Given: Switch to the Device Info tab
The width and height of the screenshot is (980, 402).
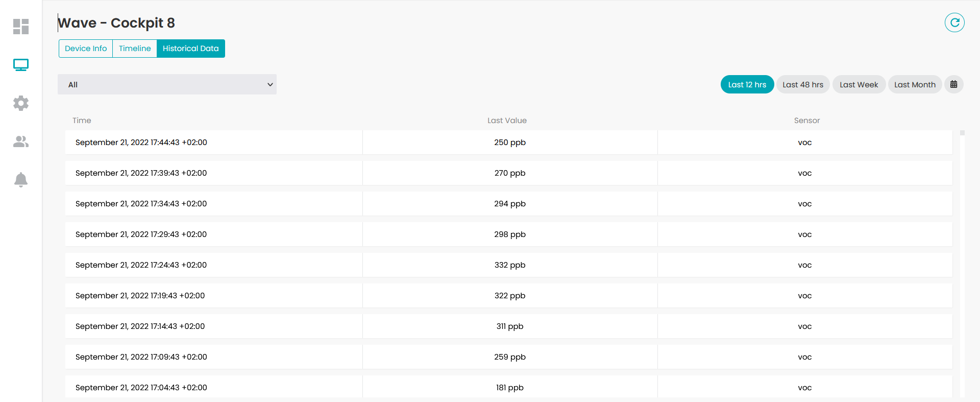Looking at the screenshot, I should point(86,49).
